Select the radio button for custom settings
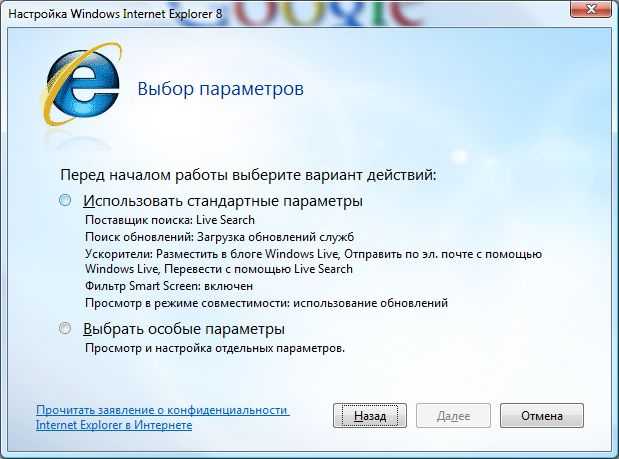Viewport: 619px width, 459px height. [x=65, y=328]
